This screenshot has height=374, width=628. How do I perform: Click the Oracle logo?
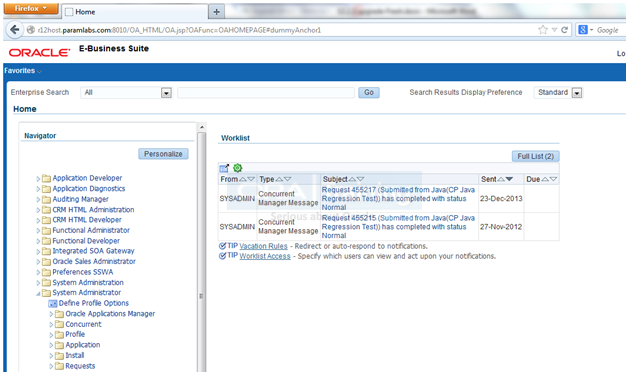coord(39,52)
